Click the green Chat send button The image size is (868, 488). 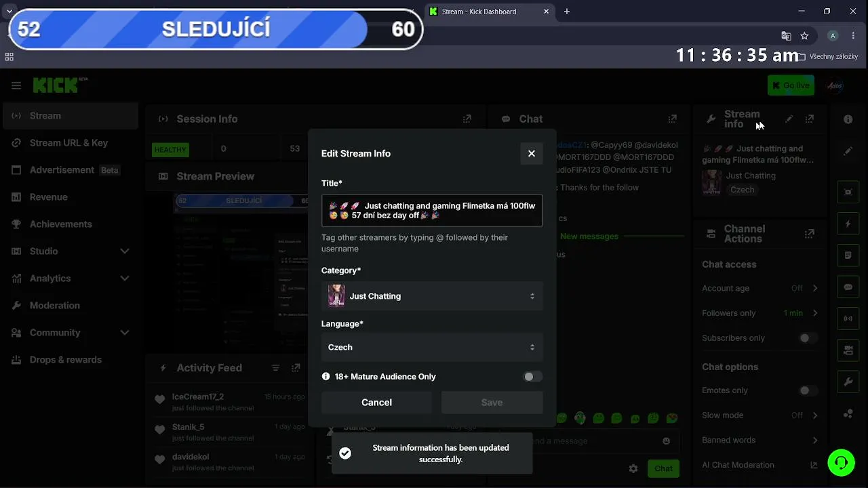(663, 468)
